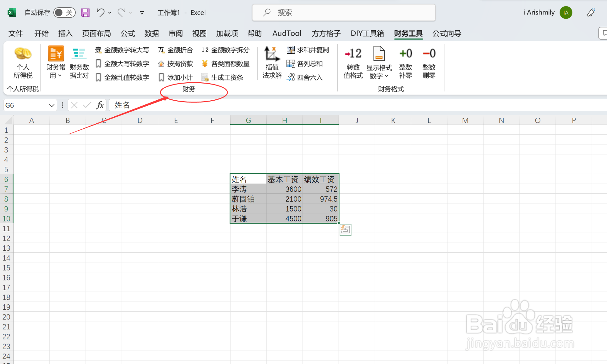Click 求和并复制 command

coord(308,50)
